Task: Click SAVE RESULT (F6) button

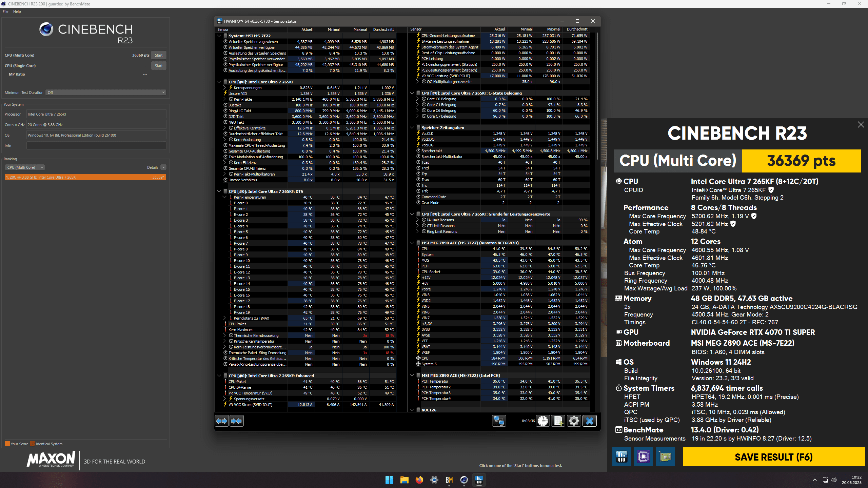Action: pos(773,457)
